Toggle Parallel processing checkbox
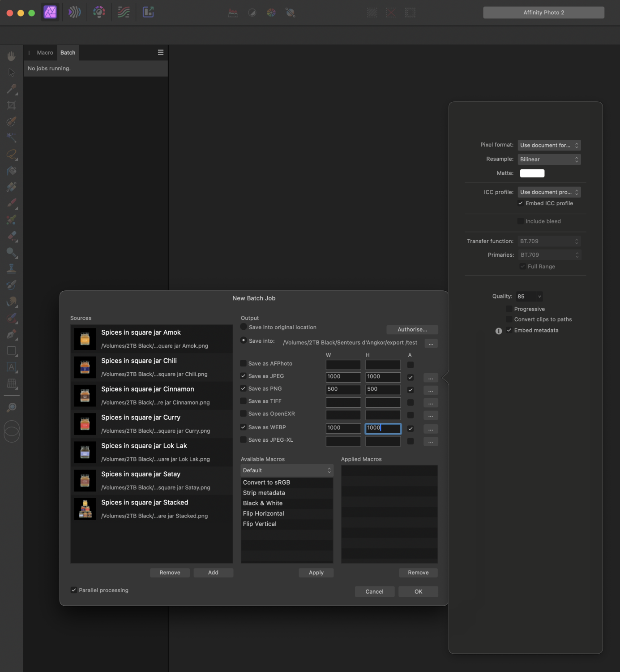The width and height of the screenshot is (620, 672). point(74,590)
